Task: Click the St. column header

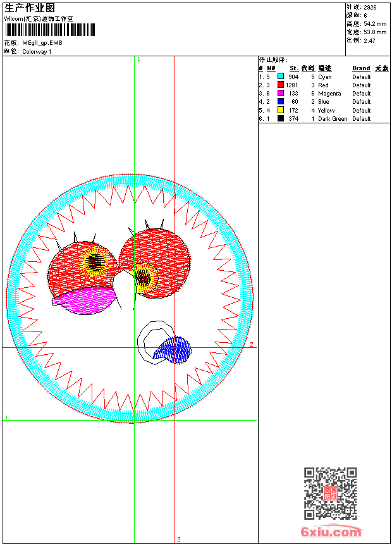Action: coord(293,68)
